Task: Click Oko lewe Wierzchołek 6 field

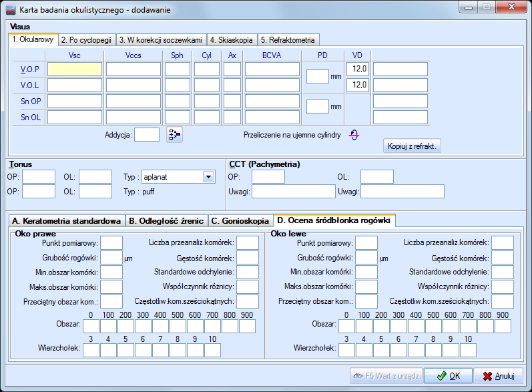Action: coord(398,350)
